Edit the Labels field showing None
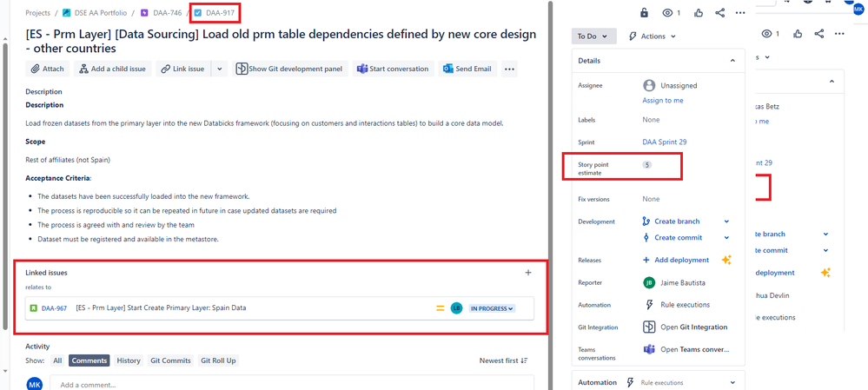The height and width of the screenshot is (390, 868). point(651,120)
